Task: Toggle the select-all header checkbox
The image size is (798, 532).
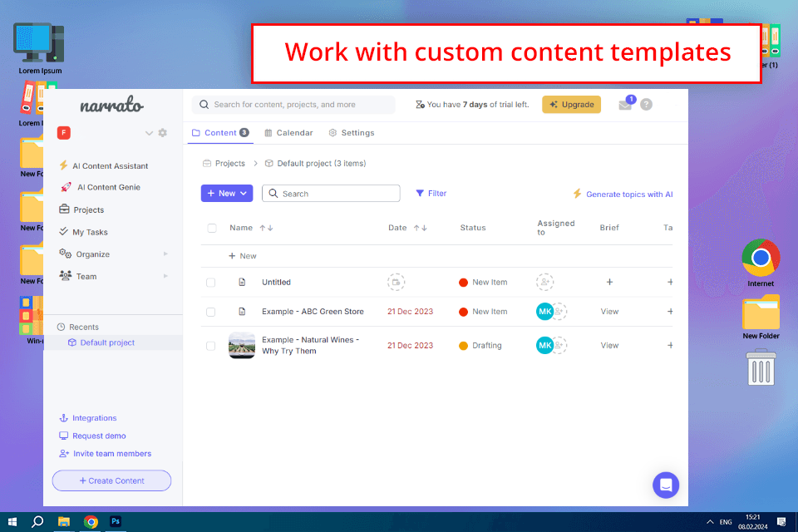Action: point(212,228)
